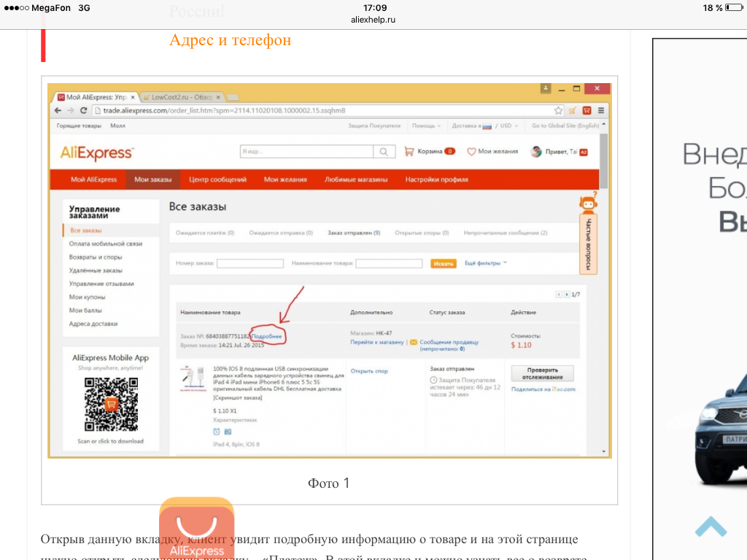The height and width of the screenshot is (560, 747).
Task: Select Мои заказы in the red navigation bar
Action: click(153, 179)
